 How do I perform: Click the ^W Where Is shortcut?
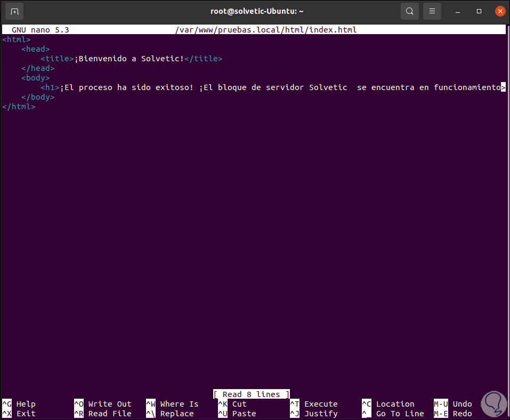(x=172, y=404)
